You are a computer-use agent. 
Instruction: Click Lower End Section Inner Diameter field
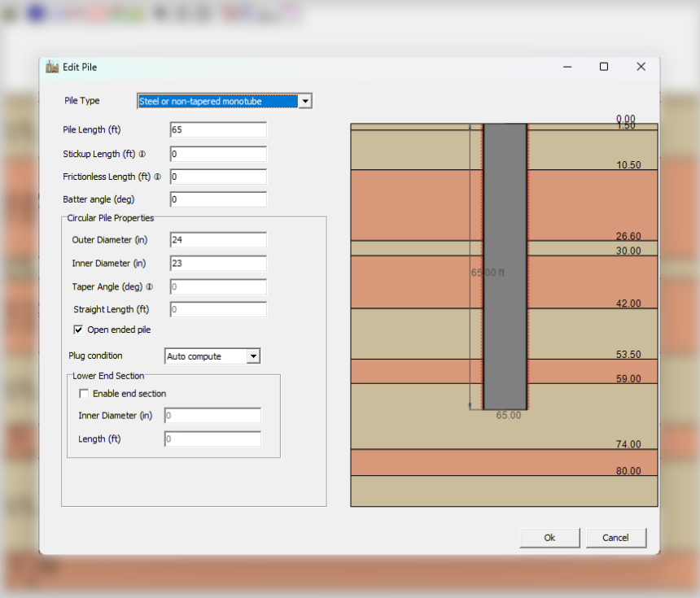pos(212,416)
